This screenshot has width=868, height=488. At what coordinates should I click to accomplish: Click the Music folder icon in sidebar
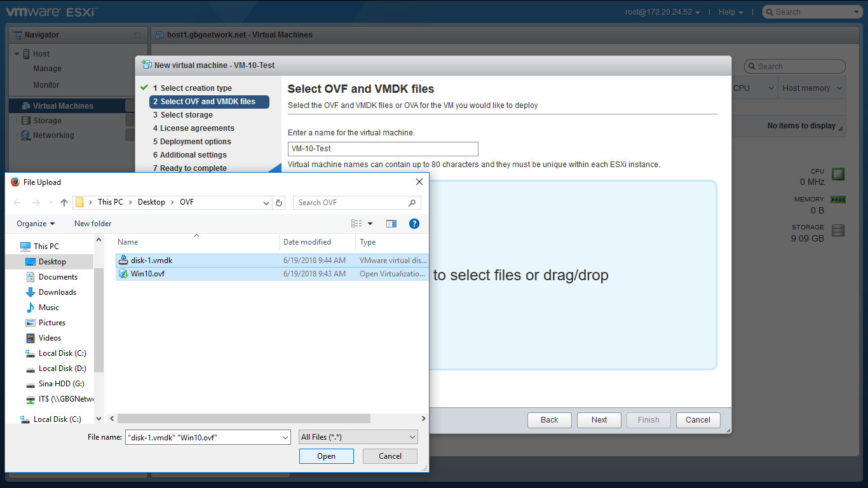click(31, 308)
